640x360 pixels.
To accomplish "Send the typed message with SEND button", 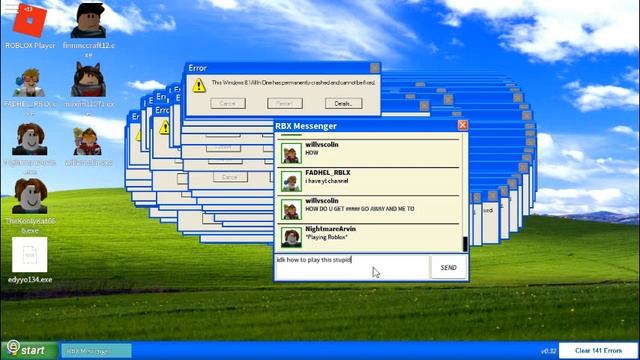I will pos(449,268).
